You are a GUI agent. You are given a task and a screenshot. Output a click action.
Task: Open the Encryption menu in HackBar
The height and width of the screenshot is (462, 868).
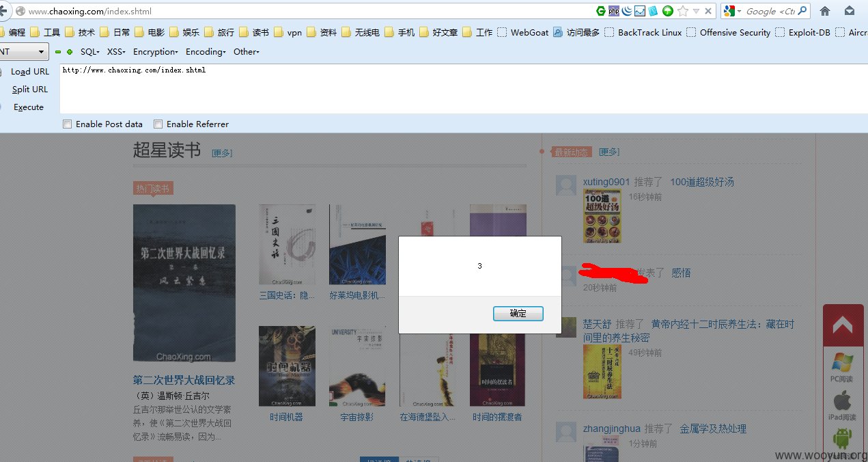(x=156, y=52)
